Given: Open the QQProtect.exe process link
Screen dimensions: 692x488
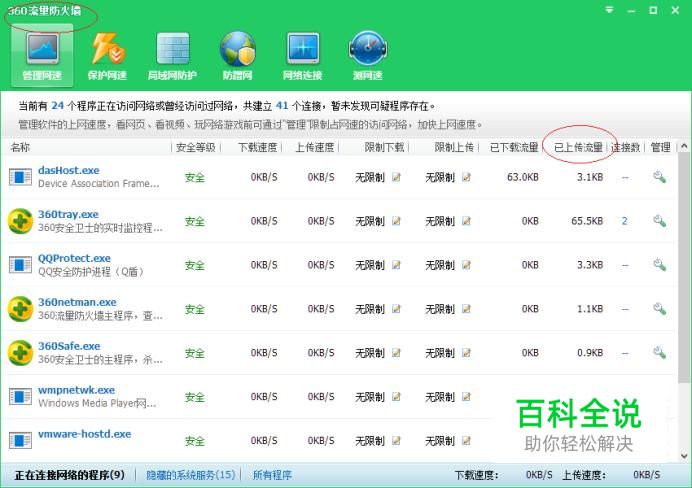Looking at the screenshot, I should (74, 258).
